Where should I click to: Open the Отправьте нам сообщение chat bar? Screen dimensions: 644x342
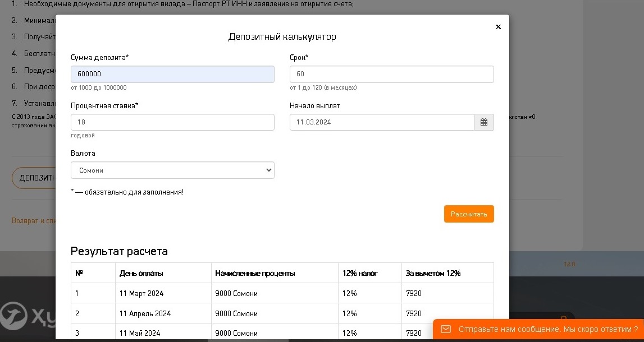[x=547, y=329]
